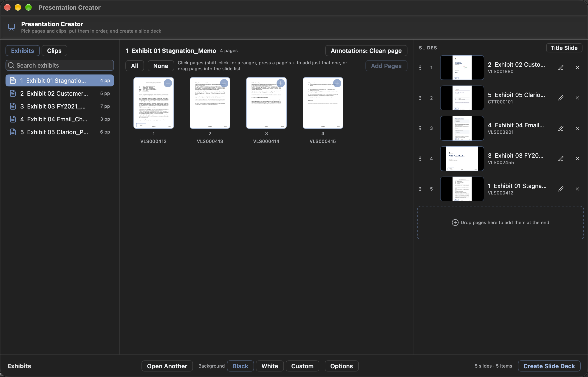Click slide 3 thumbnail Exhibit 04 Email
This screenshot has width=588, height=377.
(x=462, y=128)
